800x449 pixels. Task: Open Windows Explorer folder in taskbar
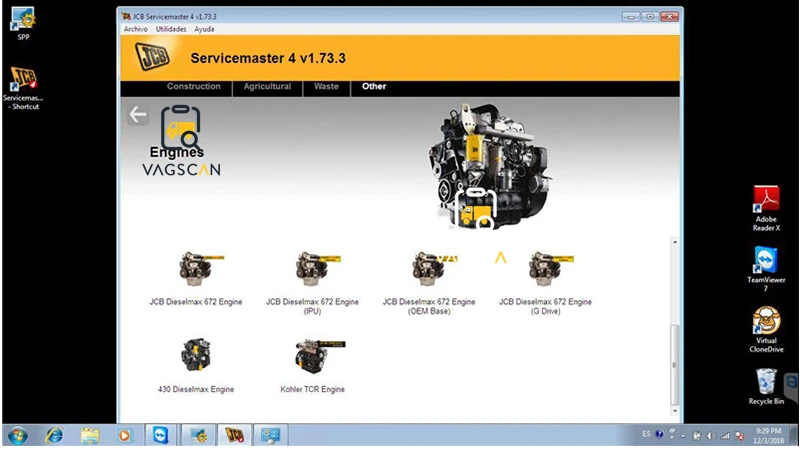coord(90,436)
